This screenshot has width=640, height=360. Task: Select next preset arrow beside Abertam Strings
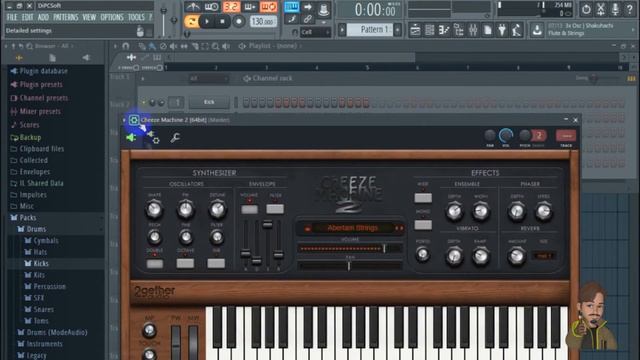(x=402, y=228)
